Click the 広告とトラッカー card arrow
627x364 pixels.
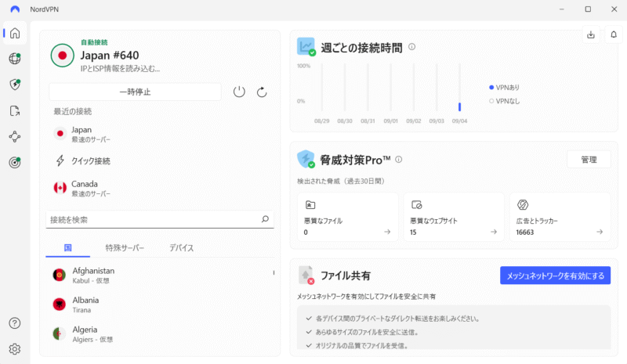[x=600, y=232]
